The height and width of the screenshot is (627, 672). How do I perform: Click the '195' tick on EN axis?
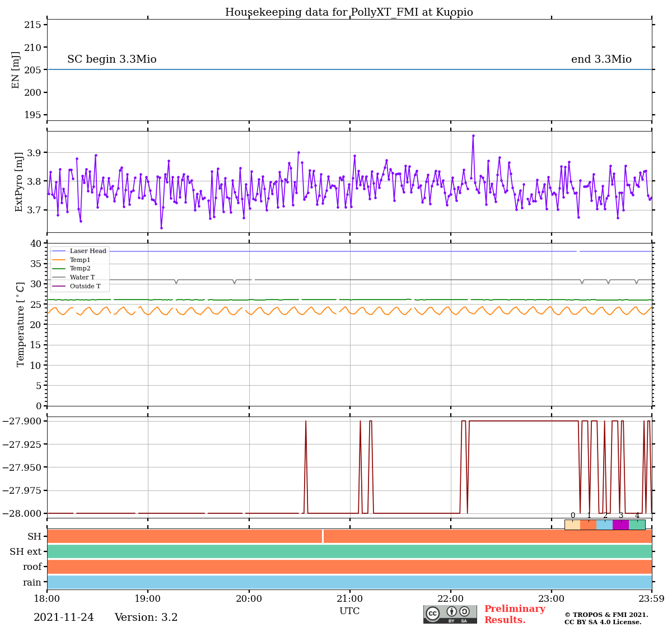(x=32, y=115)
